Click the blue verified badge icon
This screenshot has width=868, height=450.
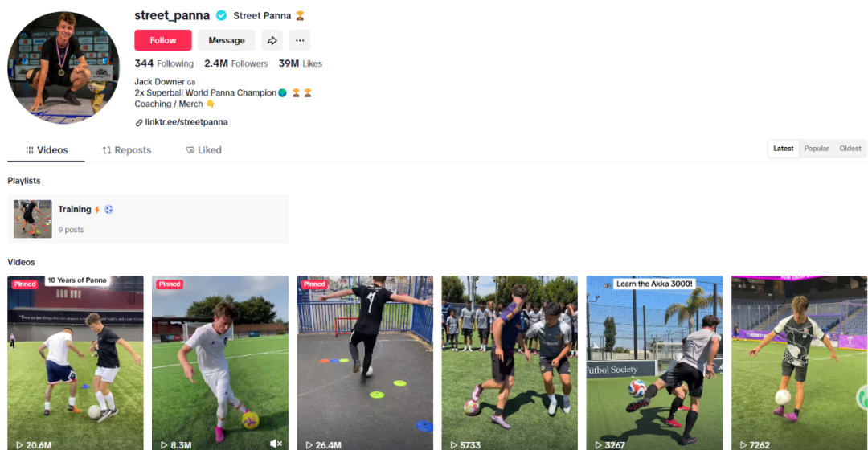pyautogui.click(x=222, y=15)
